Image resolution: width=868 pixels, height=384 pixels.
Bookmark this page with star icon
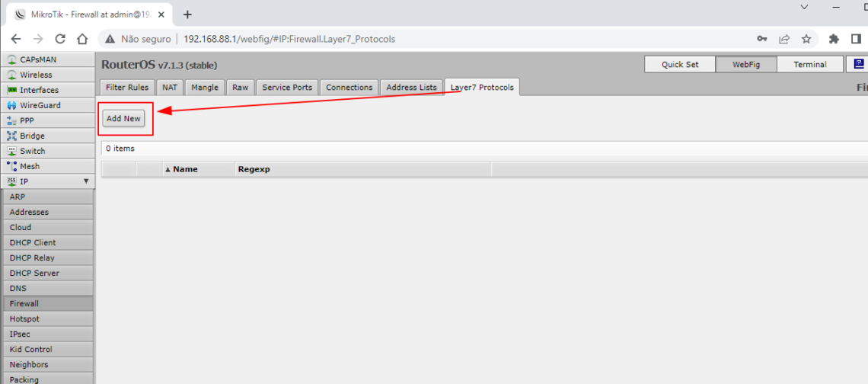coord(806,39)
